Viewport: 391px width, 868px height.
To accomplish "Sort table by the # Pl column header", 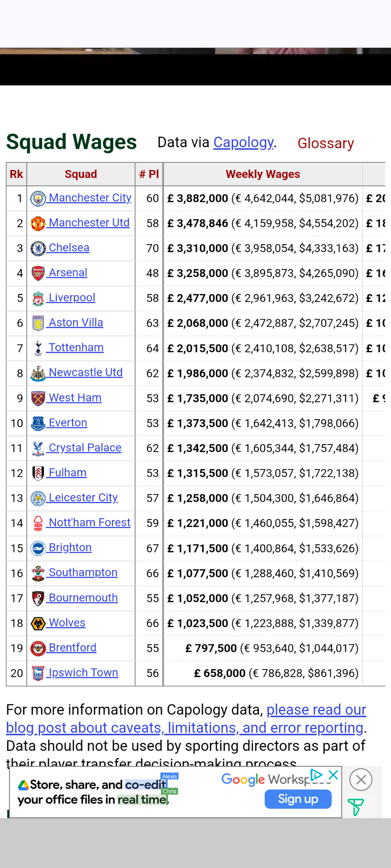I will click(149, 174).
